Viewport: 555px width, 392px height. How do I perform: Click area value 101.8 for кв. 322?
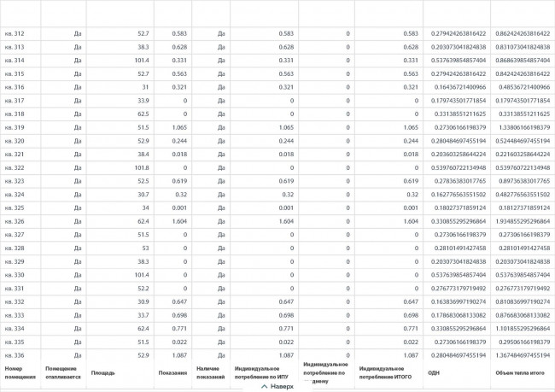142,168
